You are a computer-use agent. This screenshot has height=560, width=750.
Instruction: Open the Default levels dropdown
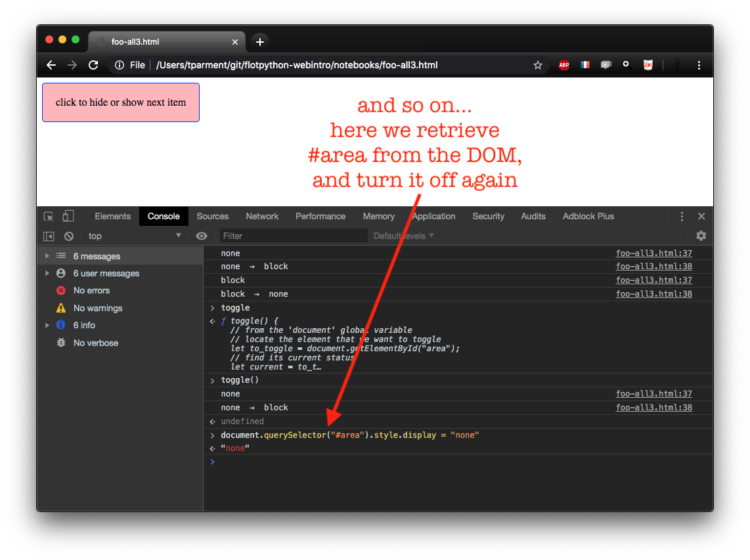pos(403,236)
